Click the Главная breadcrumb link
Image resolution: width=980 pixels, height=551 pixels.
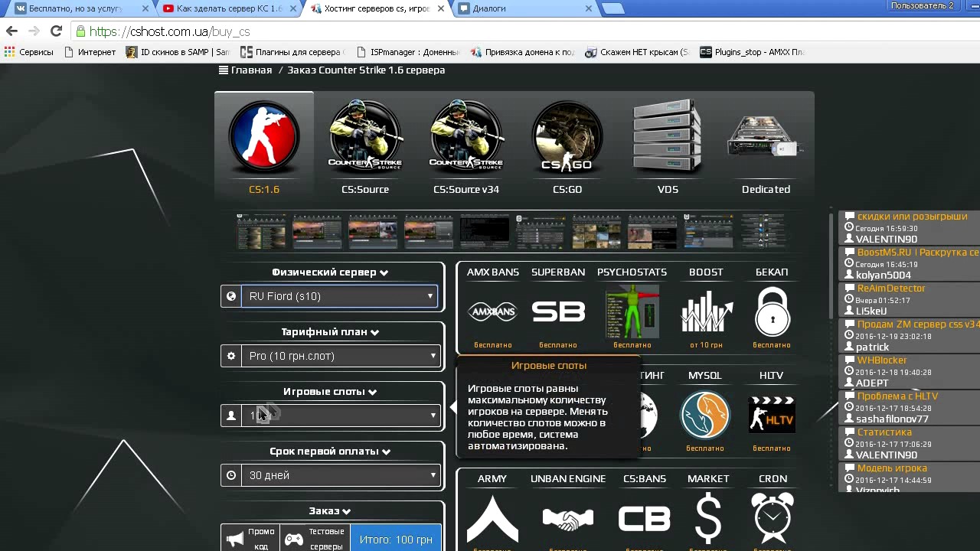pyautogui.click(x=251, y=70)
